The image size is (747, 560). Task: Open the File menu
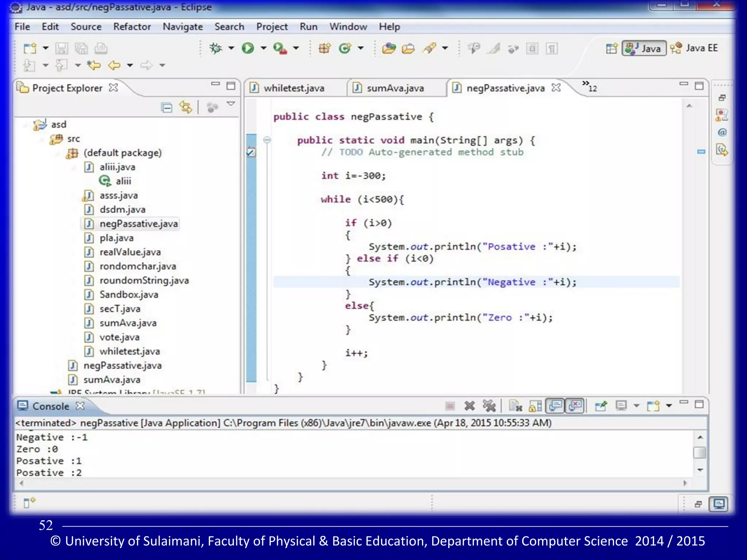(22, 27)
